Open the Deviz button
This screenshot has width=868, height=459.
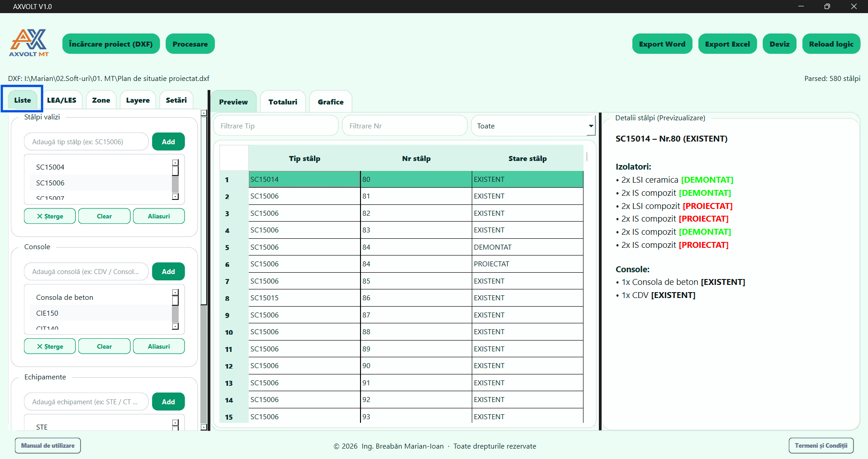[780, 44]
